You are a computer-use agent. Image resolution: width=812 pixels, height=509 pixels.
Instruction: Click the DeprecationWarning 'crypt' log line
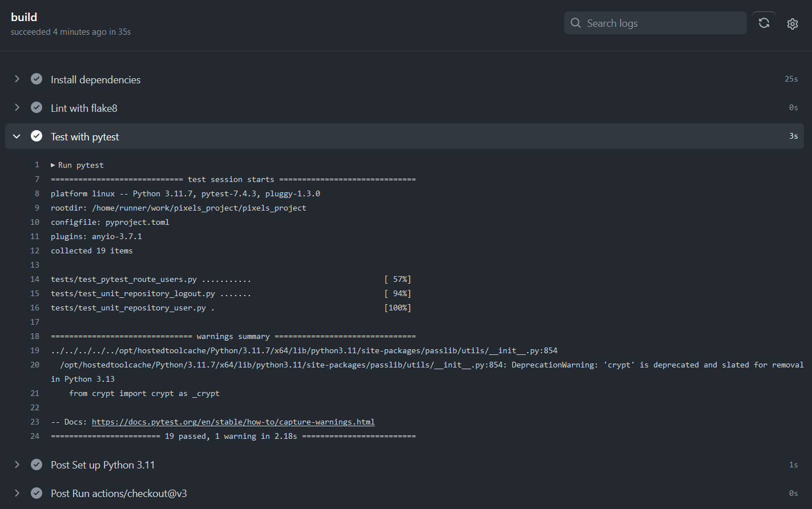pyautogui.click(x=427, y=371)
